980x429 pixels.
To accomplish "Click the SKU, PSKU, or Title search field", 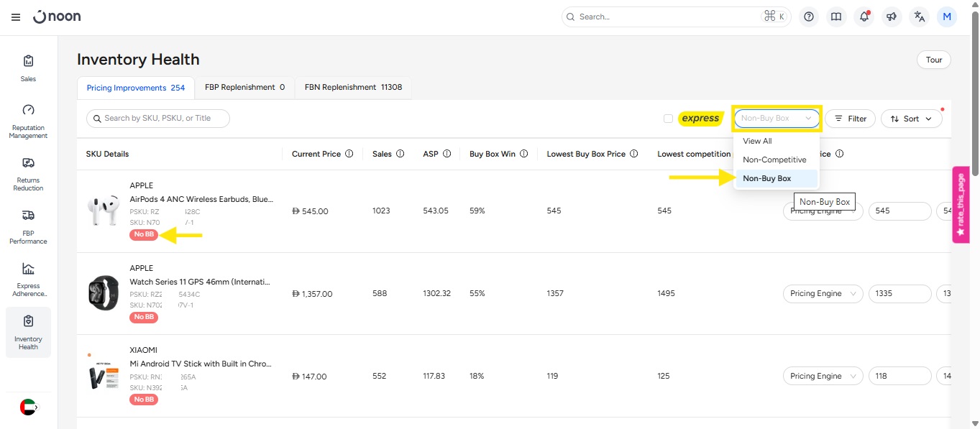I will point(158,119).
